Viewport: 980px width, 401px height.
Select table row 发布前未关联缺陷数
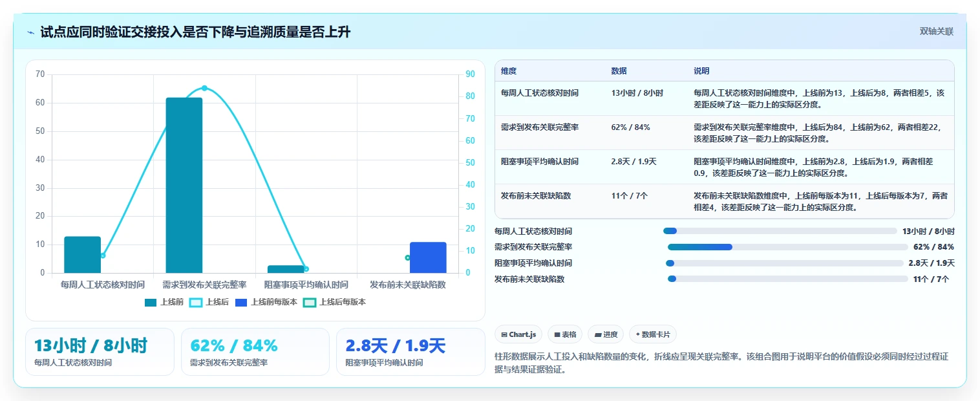(724, 201)
